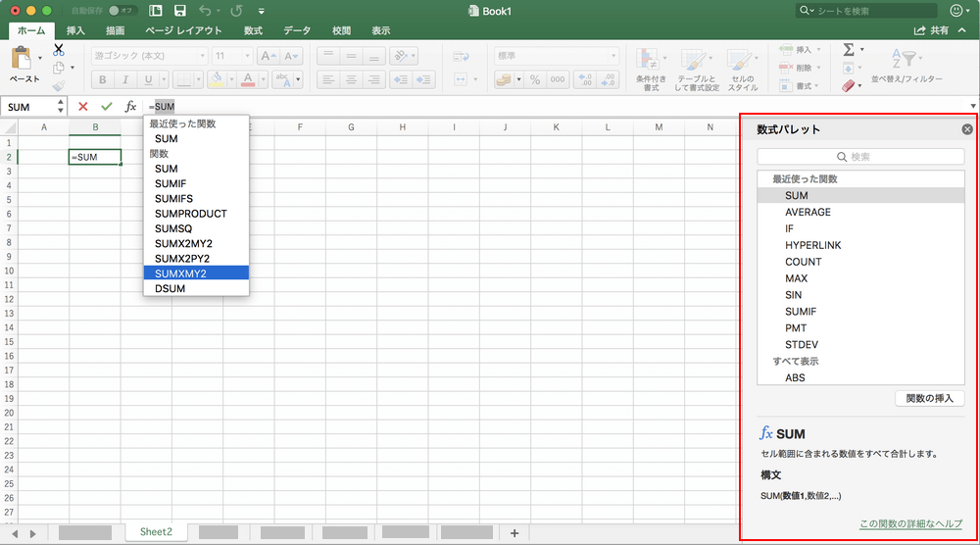Confirm formula with green checkmark
The height and width of the screenshot is (545, 980).
pos(106,107)
